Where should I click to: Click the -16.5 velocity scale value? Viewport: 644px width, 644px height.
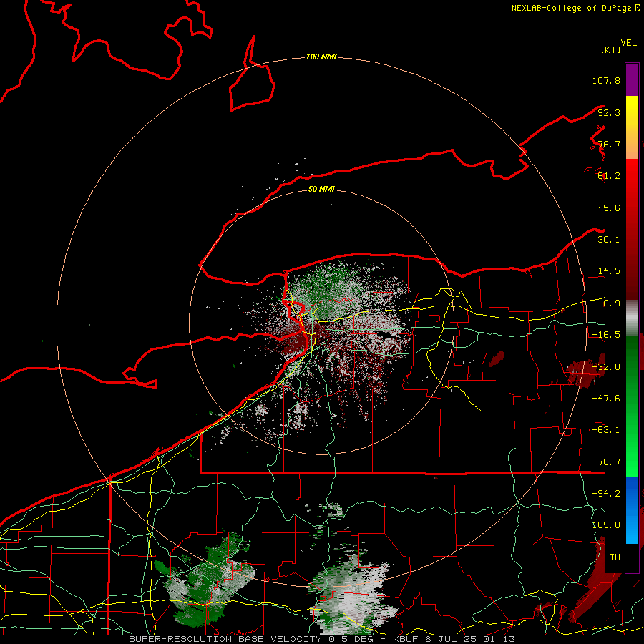[606, 335]
